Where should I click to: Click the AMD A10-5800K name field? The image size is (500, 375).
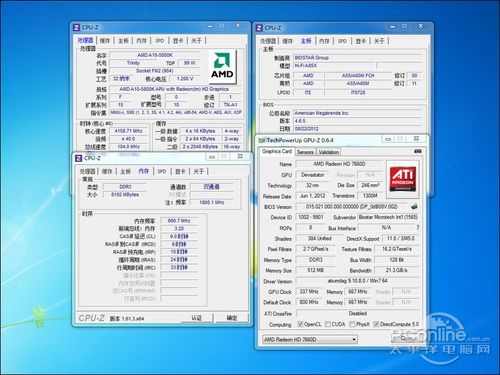click(x=155, y=55)
